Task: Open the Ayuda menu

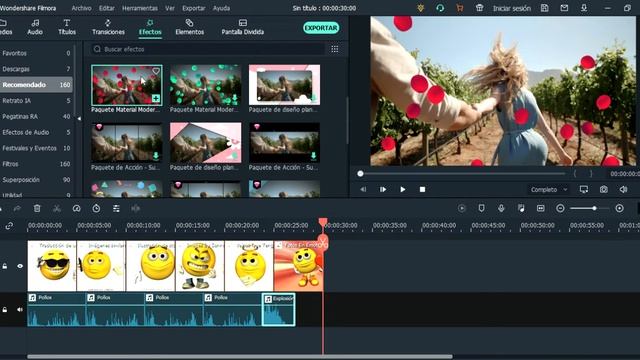Action: click(221, 8)
